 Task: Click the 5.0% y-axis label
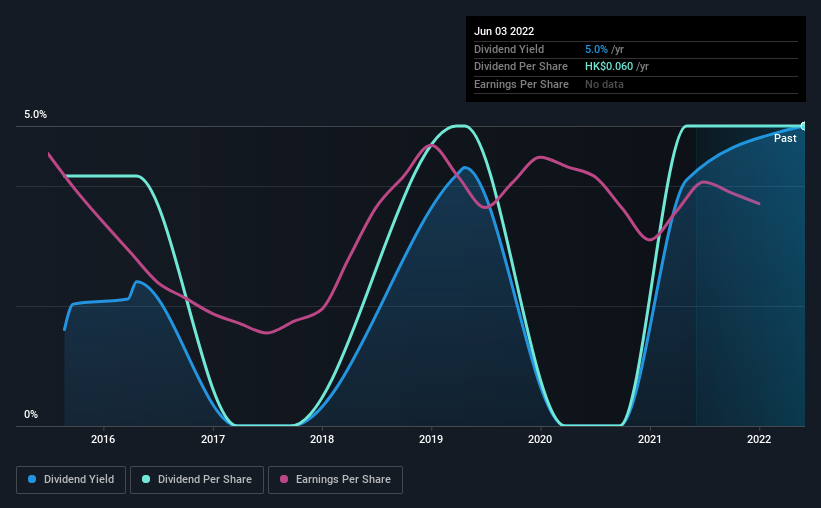(36, 114)
